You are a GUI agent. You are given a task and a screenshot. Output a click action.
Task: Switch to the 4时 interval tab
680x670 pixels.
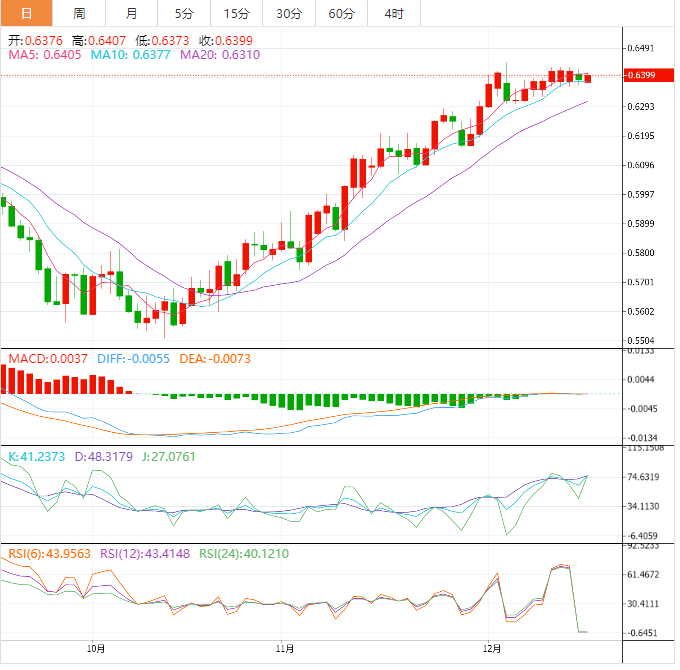pos(394,13)
